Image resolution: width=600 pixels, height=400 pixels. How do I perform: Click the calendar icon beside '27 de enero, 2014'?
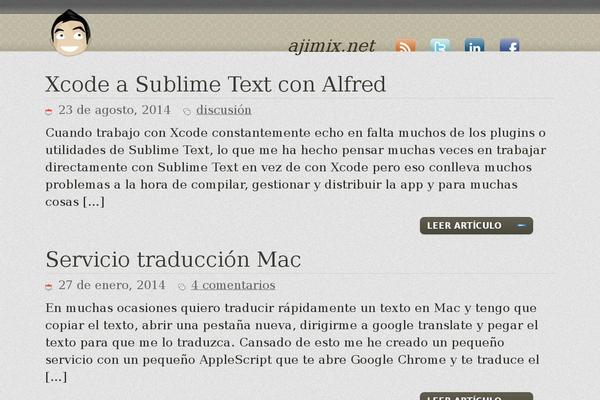click(49, 286)
